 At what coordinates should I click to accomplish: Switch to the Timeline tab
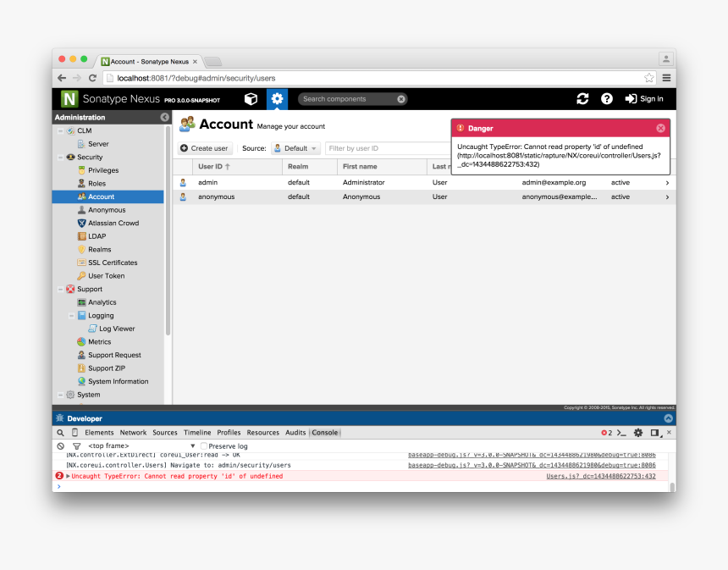[x=197, y=433]
